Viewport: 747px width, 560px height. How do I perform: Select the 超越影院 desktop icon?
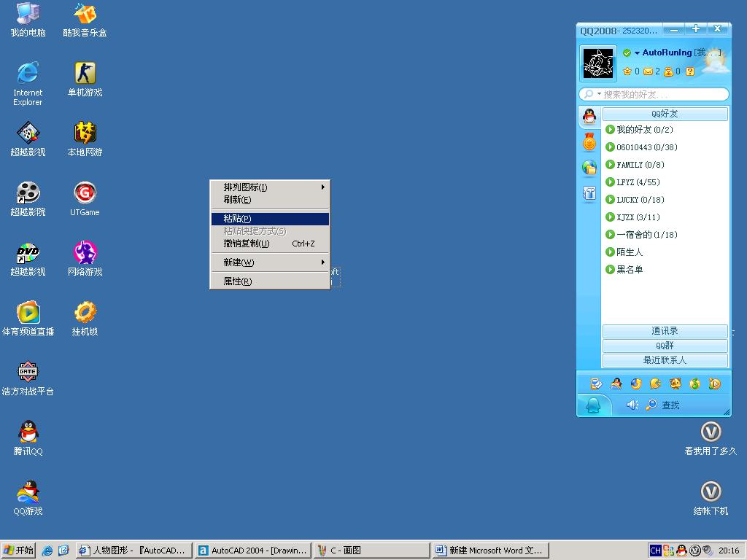[28, 198]
